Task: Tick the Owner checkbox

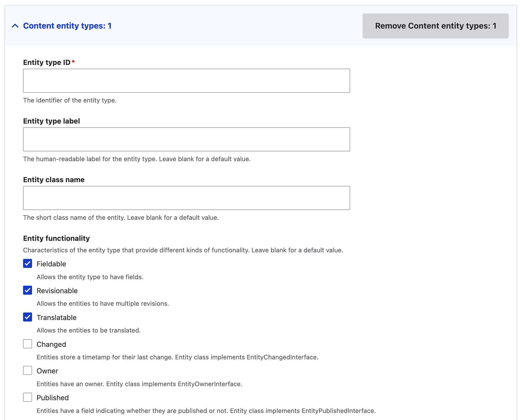Action: (x=28, y=371)
